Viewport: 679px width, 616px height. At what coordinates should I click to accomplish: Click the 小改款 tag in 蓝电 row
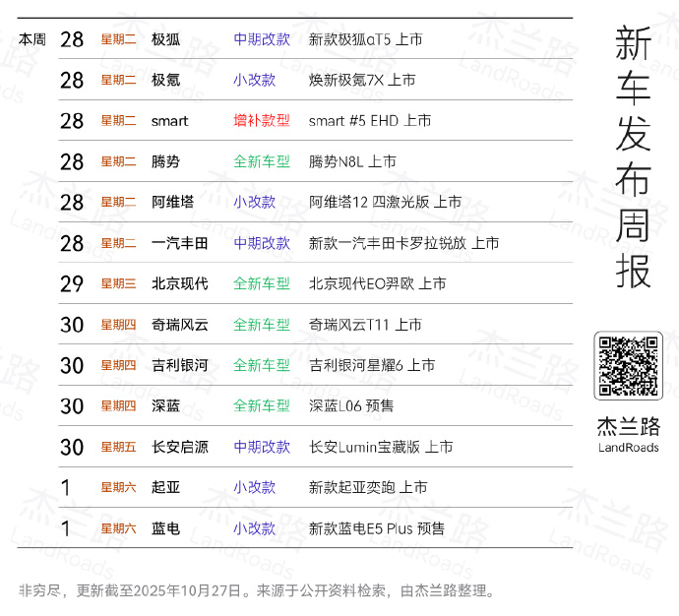(255, 528)
